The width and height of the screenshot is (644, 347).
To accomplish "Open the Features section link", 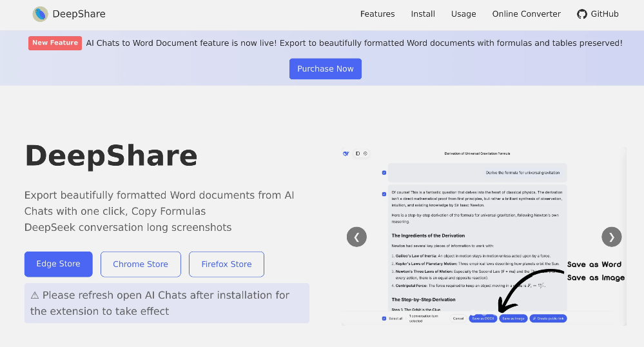I will [x=378, y=14].
